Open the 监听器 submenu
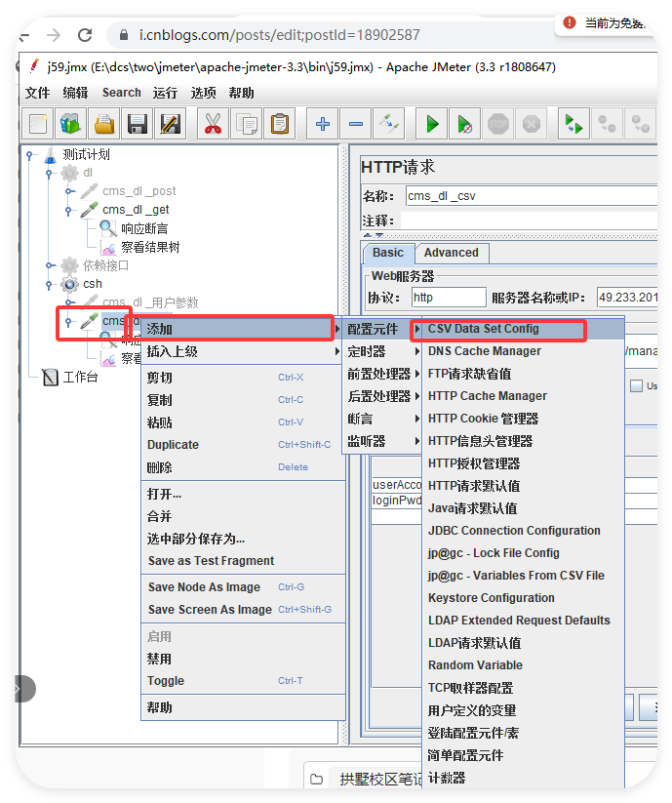 click(x=383, y=441)
